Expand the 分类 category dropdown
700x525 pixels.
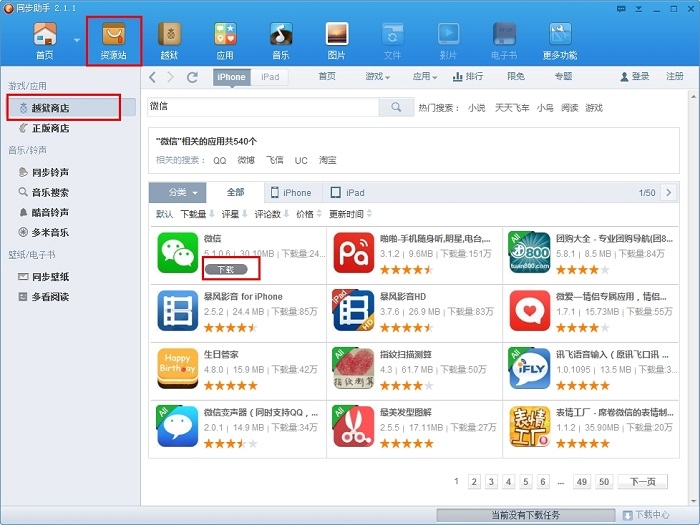pos(178,192)
